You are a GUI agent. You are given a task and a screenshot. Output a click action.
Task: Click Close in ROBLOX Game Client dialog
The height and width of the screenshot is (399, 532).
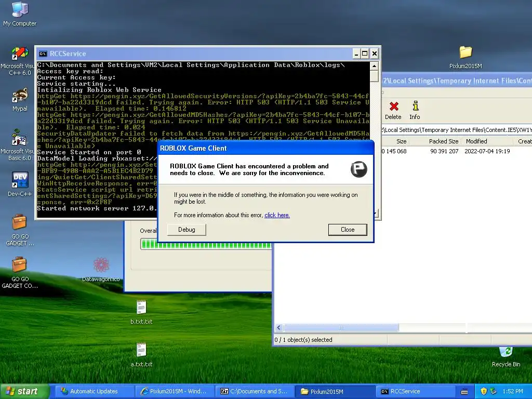coord(348,230)
